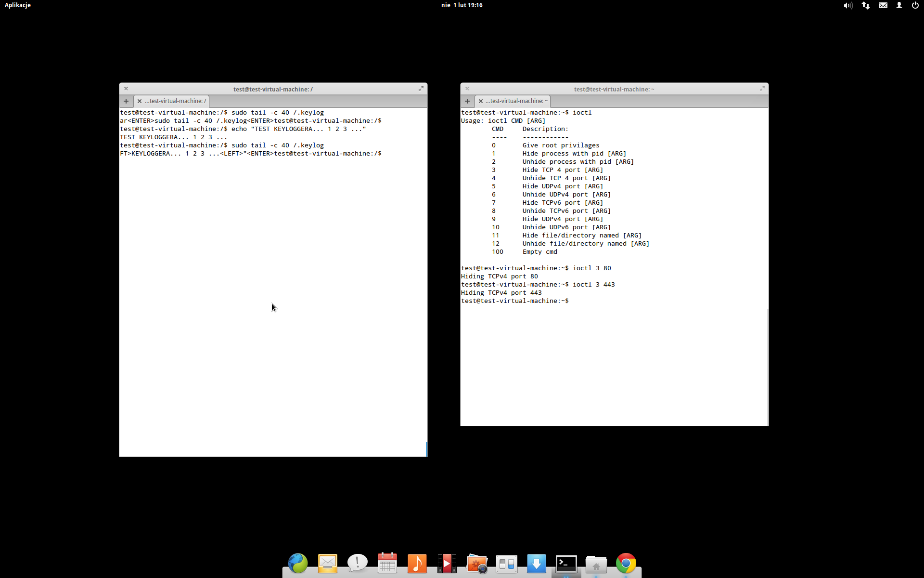Add new tab in left terminal

126,101
